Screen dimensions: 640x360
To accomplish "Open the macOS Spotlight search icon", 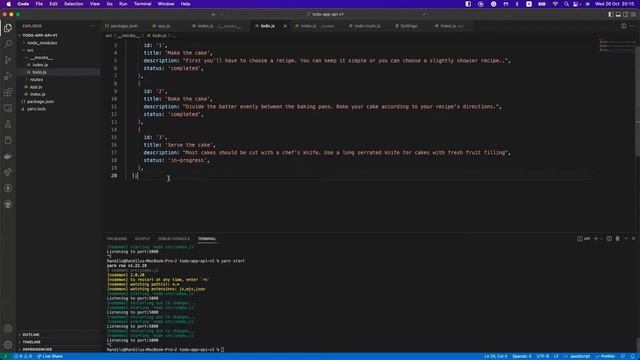I will click(566, 4).
